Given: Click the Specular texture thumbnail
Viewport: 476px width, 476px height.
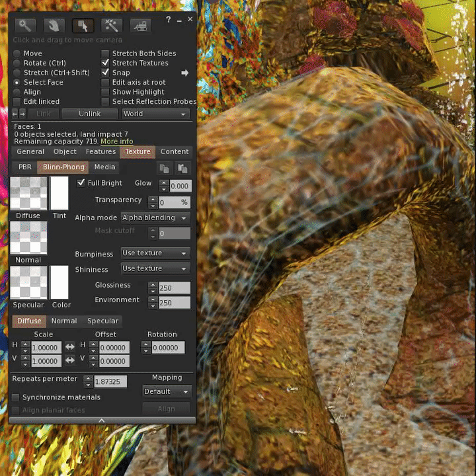Looking at the screenshot, I should tap(28, 283).
